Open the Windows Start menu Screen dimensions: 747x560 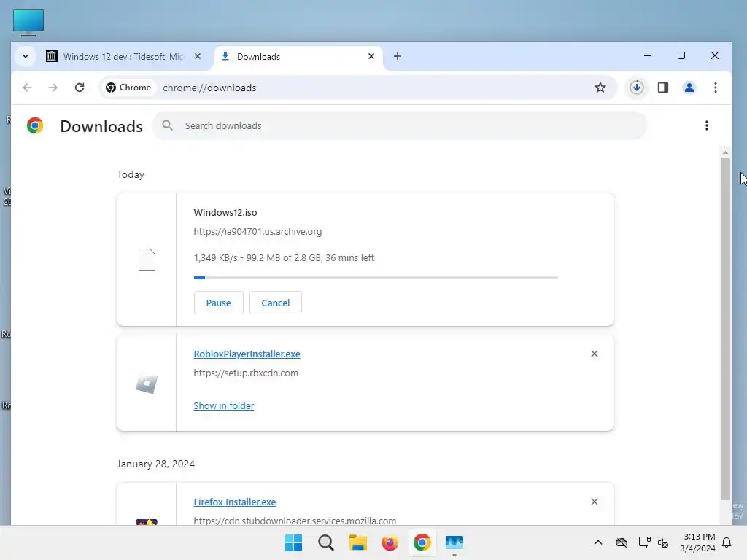293,542
